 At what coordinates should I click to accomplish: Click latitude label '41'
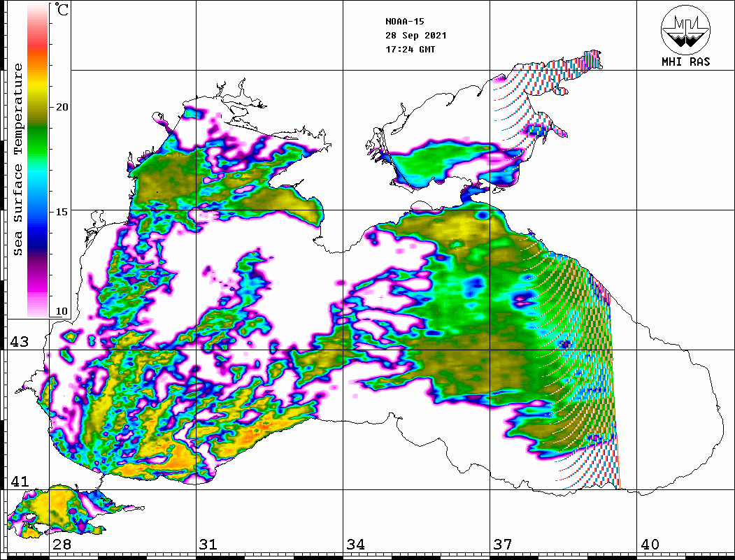(x=20, y=481)
